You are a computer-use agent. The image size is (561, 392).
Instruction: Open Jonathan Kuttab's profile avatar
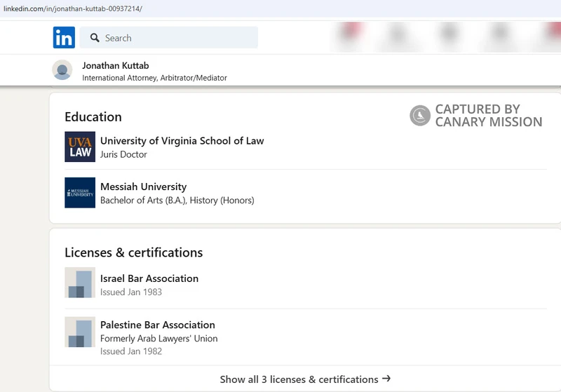point(62,69)
